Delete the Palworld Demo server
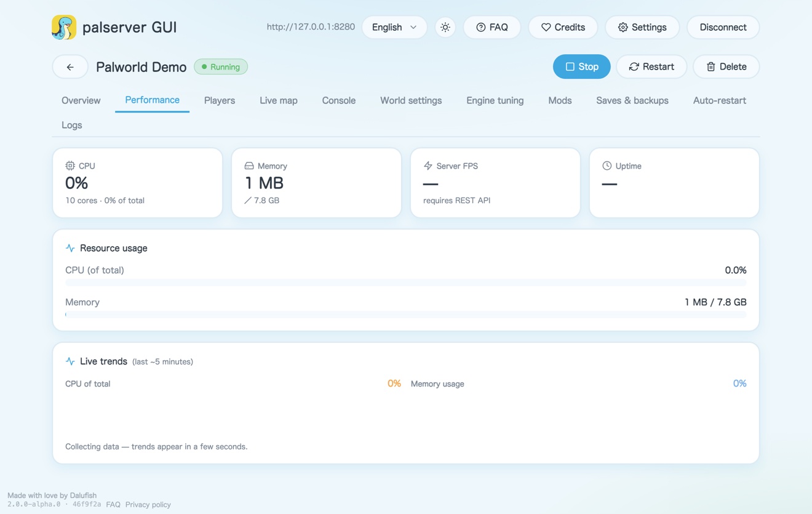This screenshot has width=812, height=514. [x=726, y=66]
